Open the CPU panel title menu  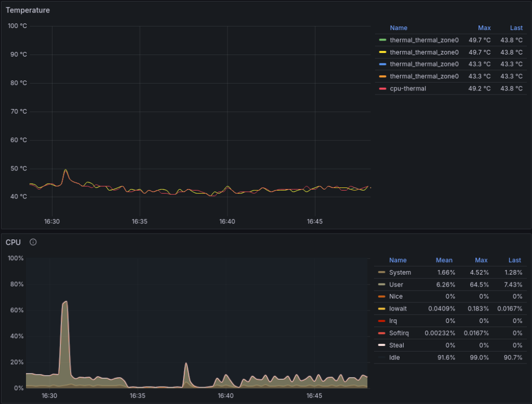click(x=13, y=242)
